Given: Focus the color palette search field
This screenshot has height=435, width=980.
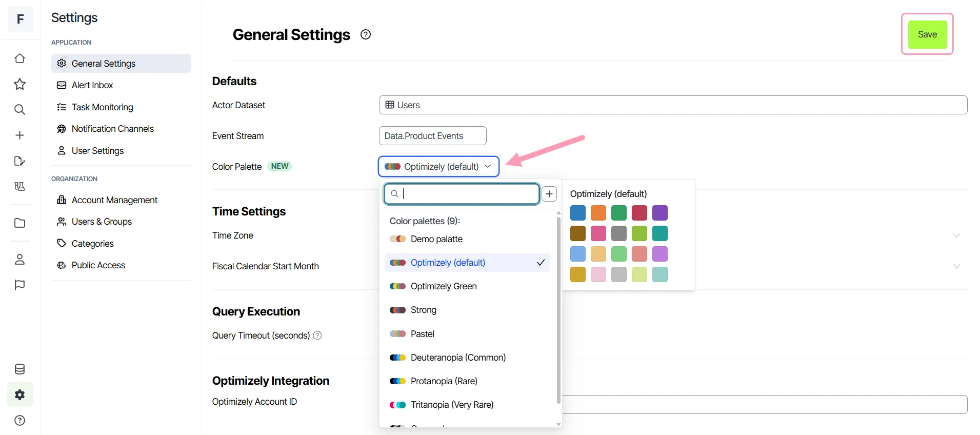Looking at the screenshot, I should (x=462, y=194).
